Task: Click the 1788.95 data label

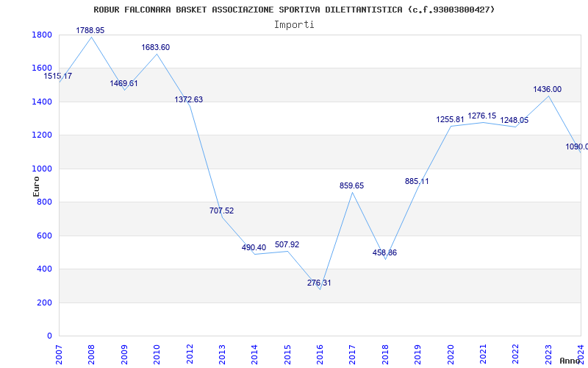Action: (90, 30)
